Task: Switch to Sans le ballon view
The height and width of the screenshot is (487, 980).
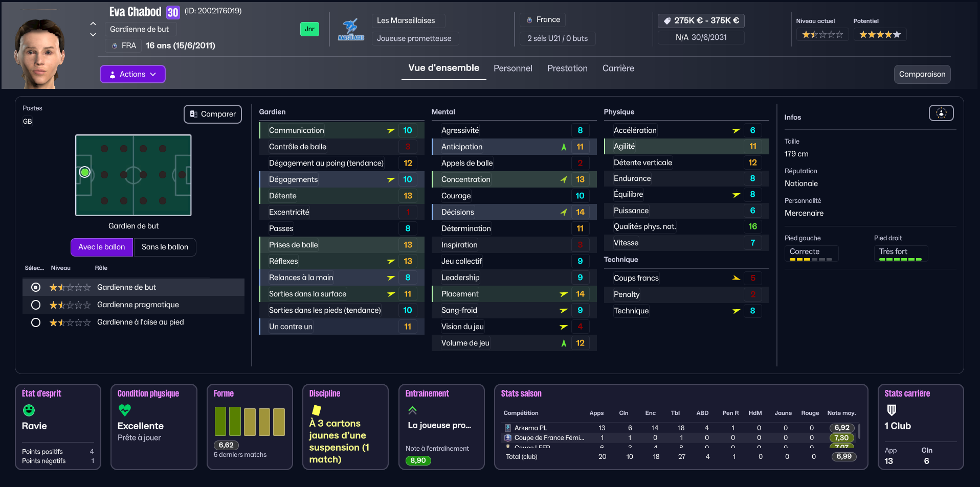Action: coord(165,247)
